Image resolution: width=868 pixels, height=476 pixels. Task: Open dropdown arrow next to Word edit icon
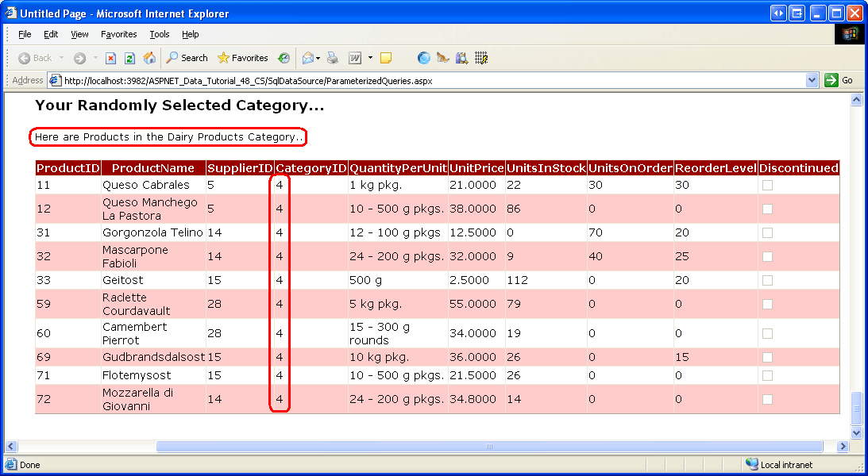[x=370, y=58]
